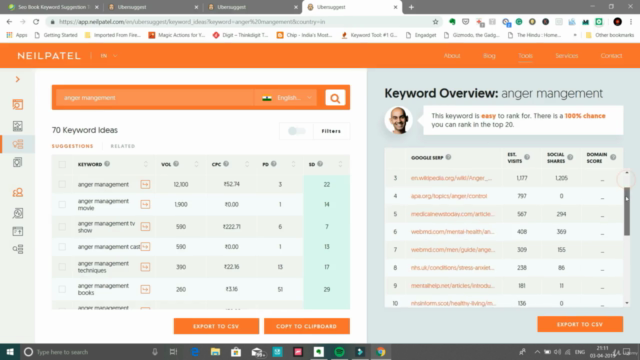The width and height of the screenshot is (640, 360).
Task: Click the orange search magnifier button
Action: tap(335, 98)
